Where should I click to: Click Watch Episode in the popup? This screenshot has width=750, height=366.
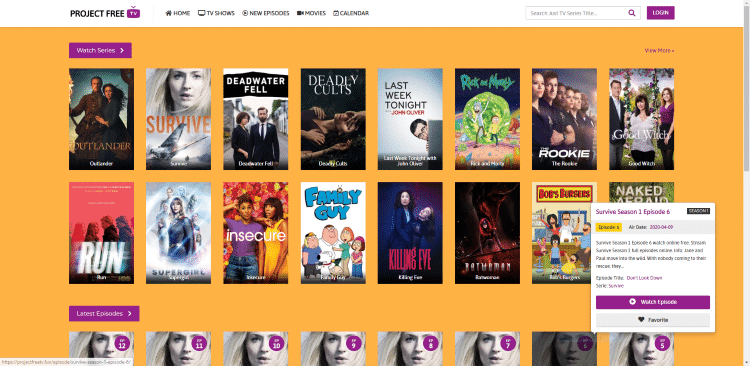(653, 302)
